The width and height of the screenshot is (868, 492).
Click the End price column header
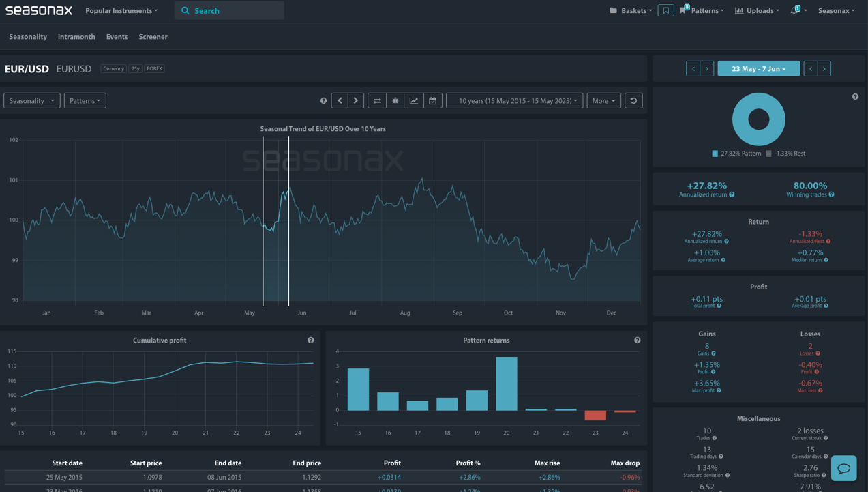point(307,463)
